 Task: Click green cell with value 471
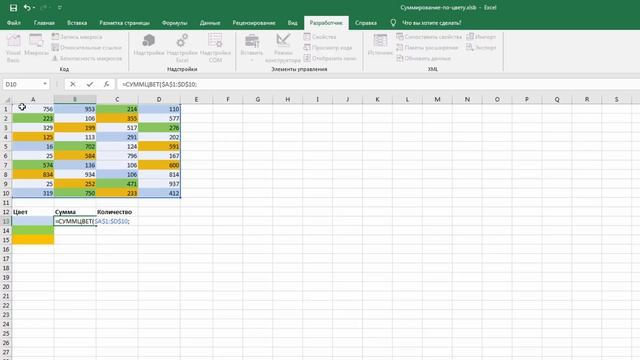click(x=117, y=184)
